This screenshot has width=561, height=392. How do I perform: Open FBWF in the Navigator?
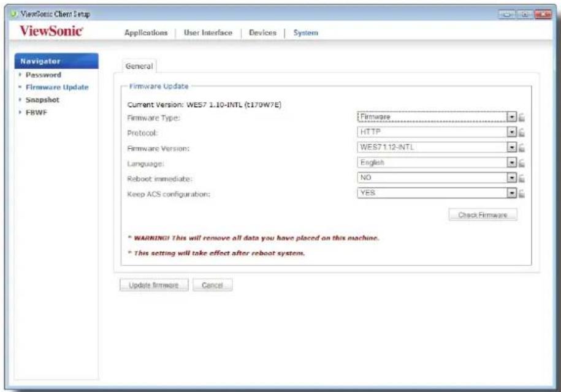[x=36, y=113]
